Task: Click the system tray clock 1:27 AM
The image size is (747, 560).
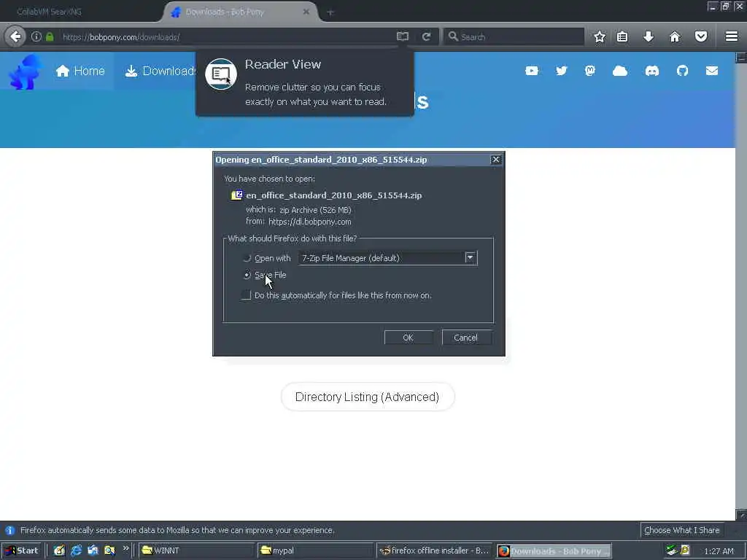Action: pos(719,551)
